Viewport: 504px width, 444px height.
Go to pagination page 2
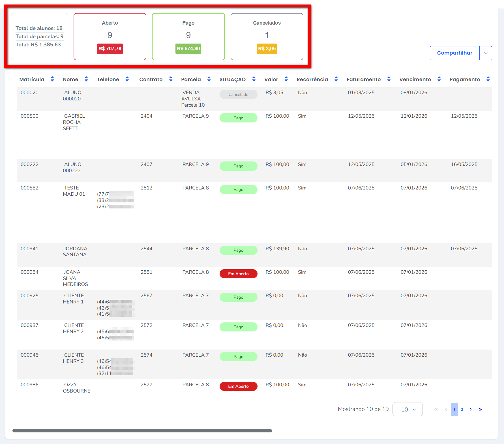462,409
